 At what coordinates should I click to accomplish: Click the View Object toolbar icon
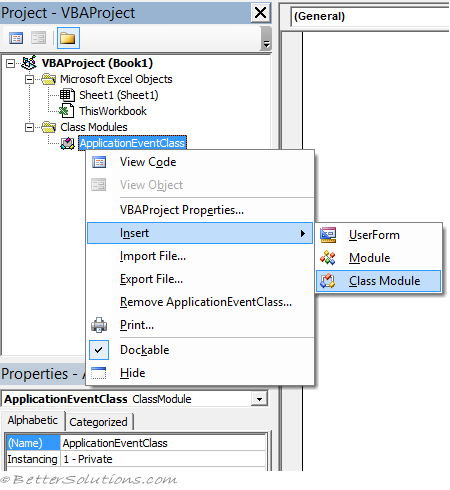tap(38, 38)
